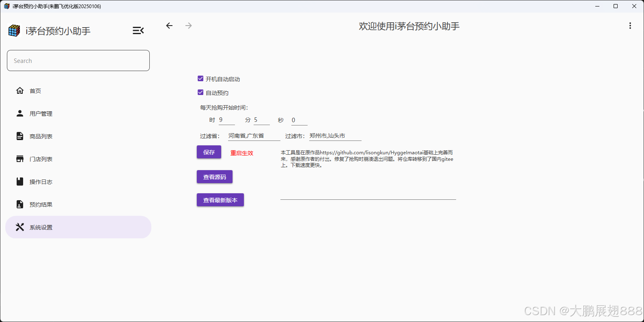Image resolution: width=644 pixels, height=322 pixels.
Task: Click the 欢迎使用i茅台预约小助手 heading
Action: point(409,26)
